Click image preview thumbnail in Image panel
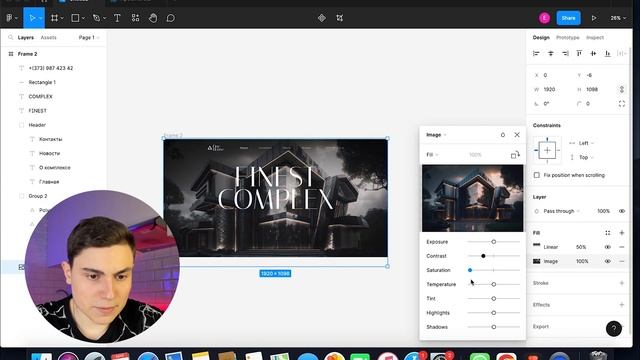The height and width of the screenshot is (360, 640). point(472,198)
